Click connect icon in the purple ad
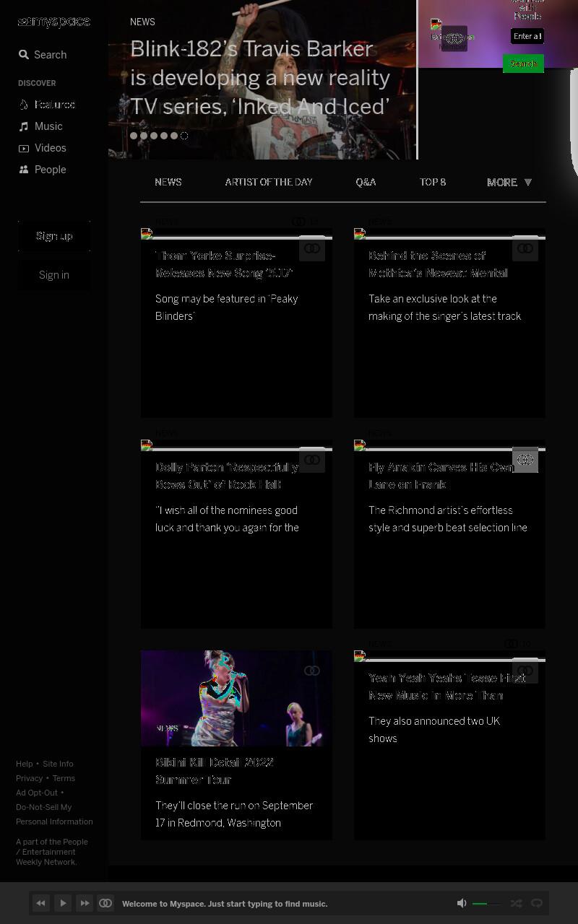The width and height of the screenshot is (578, 924). (x=454, y=39)
